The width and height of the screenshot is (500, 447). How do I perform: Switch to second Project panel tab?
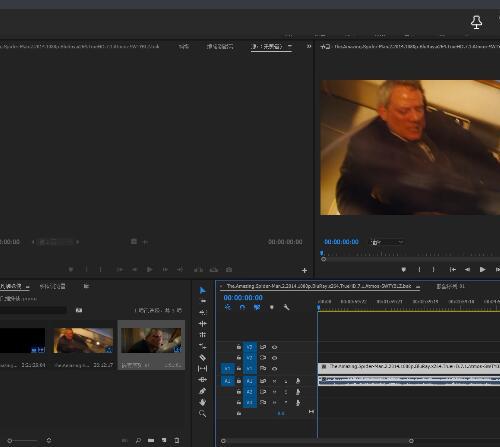53,286
